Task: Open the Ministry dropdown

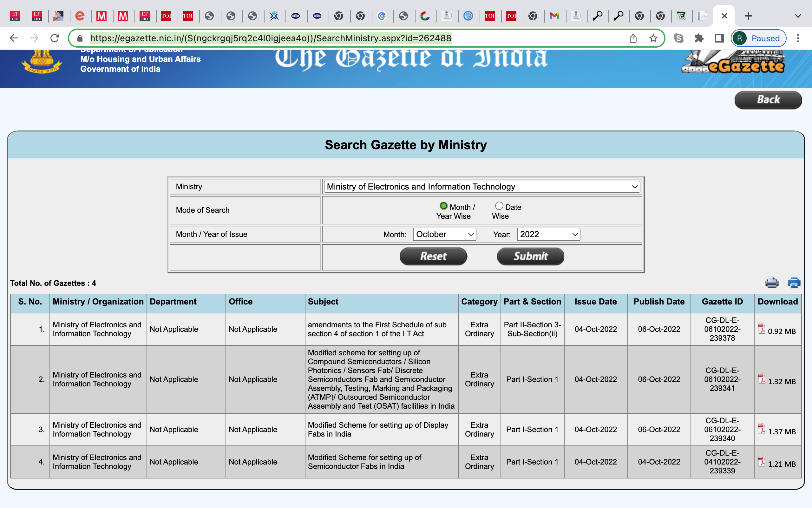Action: click(482, 186)
